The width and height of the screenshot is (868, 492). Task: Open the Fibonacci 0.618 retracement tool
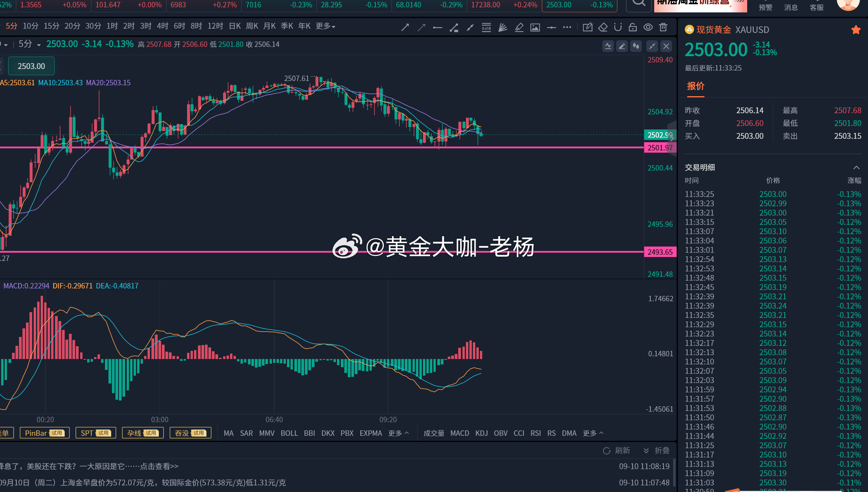486,27
